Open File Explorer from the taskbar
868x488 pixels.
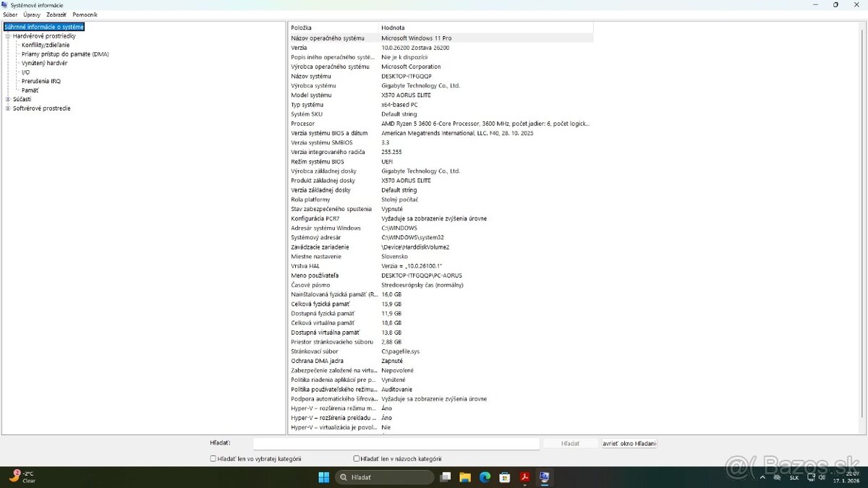pos(465,477)
